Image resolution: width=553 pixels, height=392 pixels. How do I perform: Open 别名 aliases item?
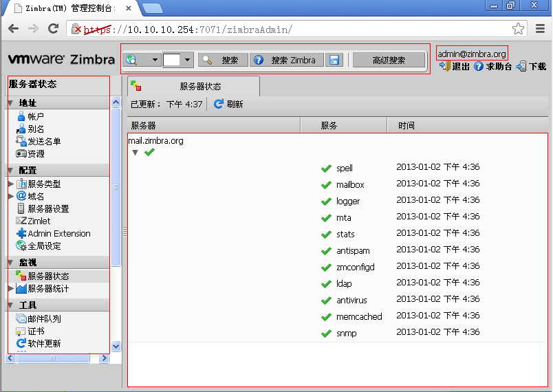point(30,129)
